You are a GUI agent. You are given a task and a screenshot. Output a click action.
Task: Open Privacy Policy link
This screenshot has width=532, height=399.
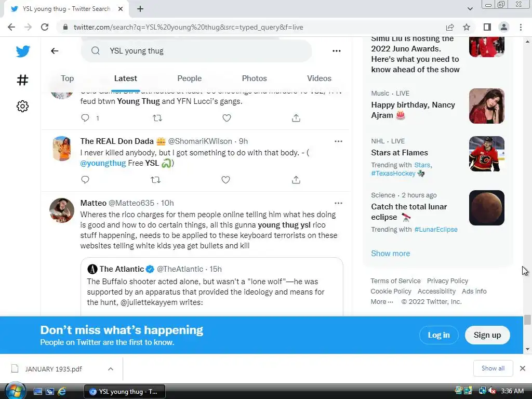point(447,281)
